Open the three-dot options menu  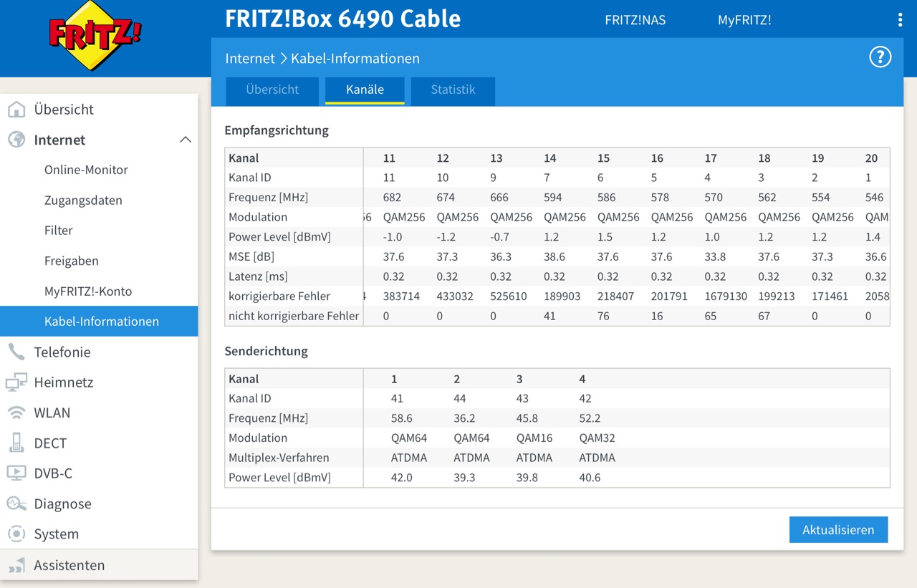point(900,20)
